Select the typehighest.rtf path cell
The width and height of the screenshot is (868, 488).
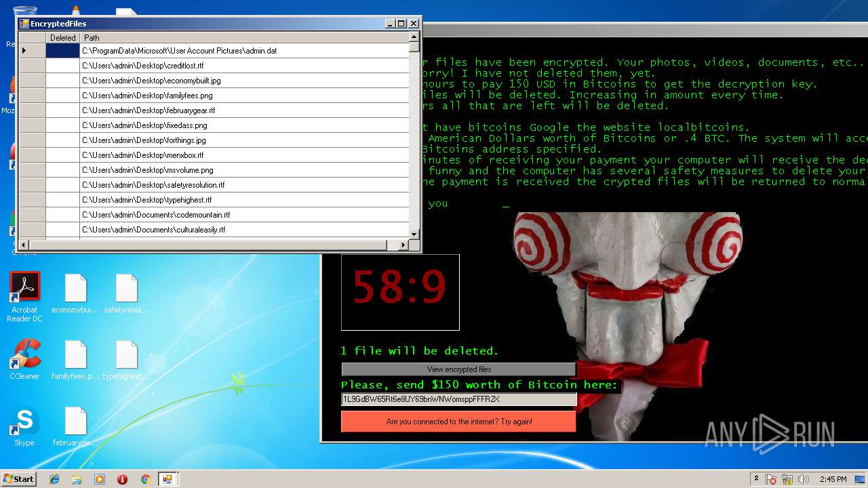coord(244,200)
